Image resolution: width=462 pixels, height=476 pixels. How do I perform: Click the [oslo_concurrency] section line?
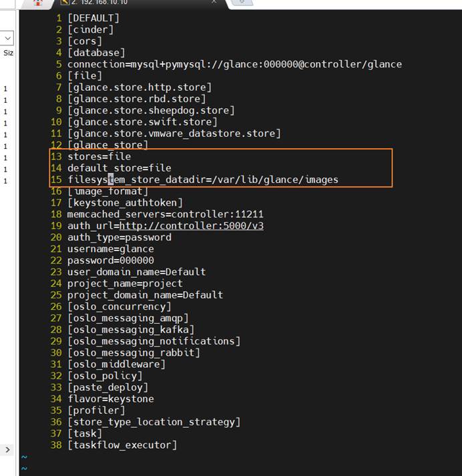click(120, 306)
